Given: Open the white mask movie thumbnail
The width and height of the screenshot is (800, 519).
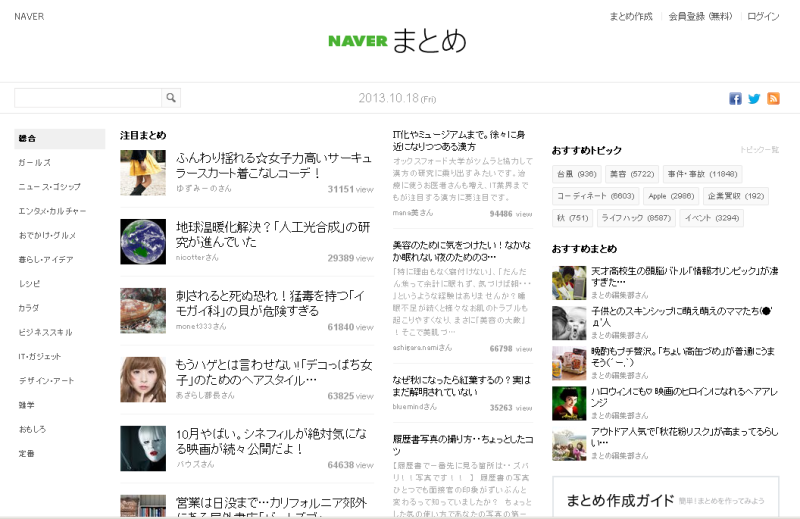Looking at the screenshot, I should (x=143, y=448).
